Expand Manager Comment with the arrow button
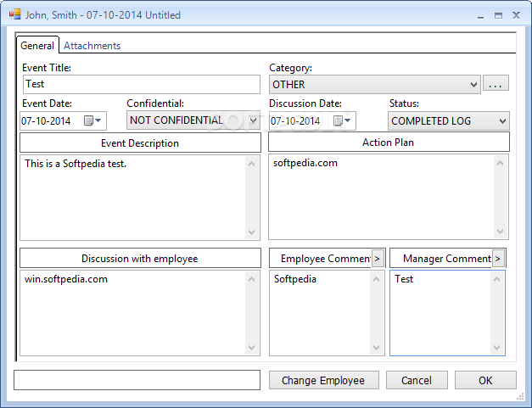The width and height of the screenshot is (532, 408). (498, 259)
